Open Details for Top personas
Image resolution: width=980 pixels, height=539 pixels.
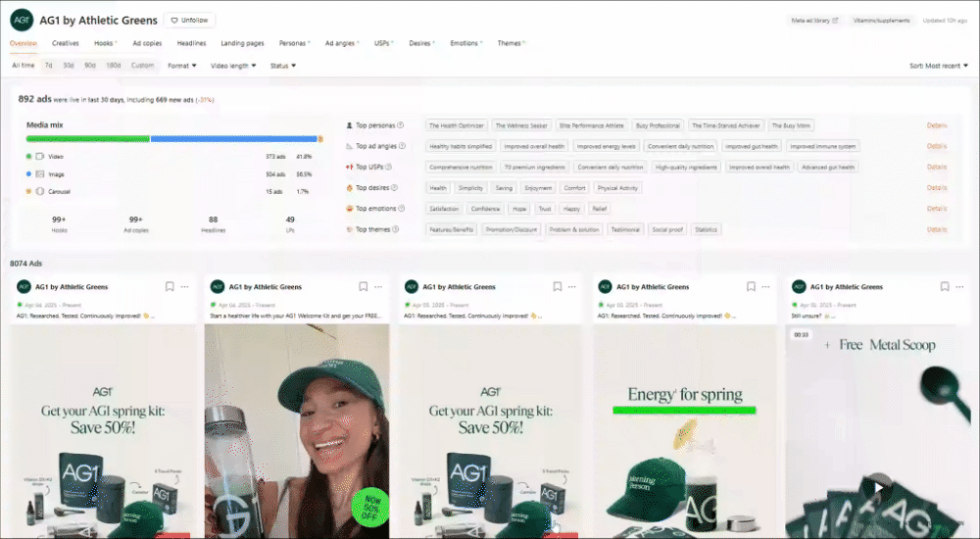click(936, 125)
